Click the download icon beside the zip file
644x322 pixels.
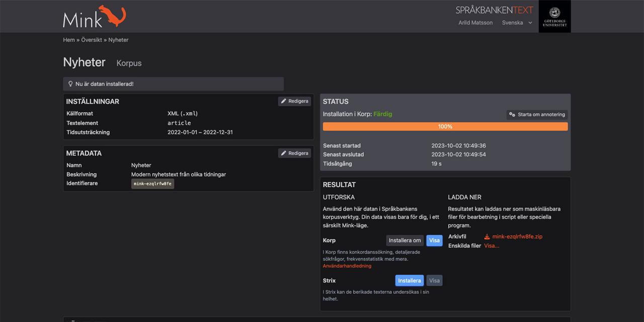click(x=487, y=236)
